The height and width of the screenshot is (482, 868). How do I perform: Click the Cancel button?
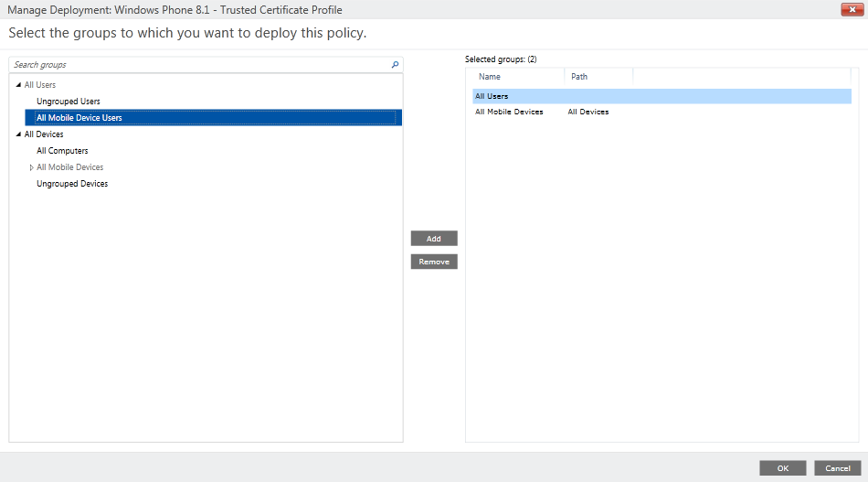point(837,467)
